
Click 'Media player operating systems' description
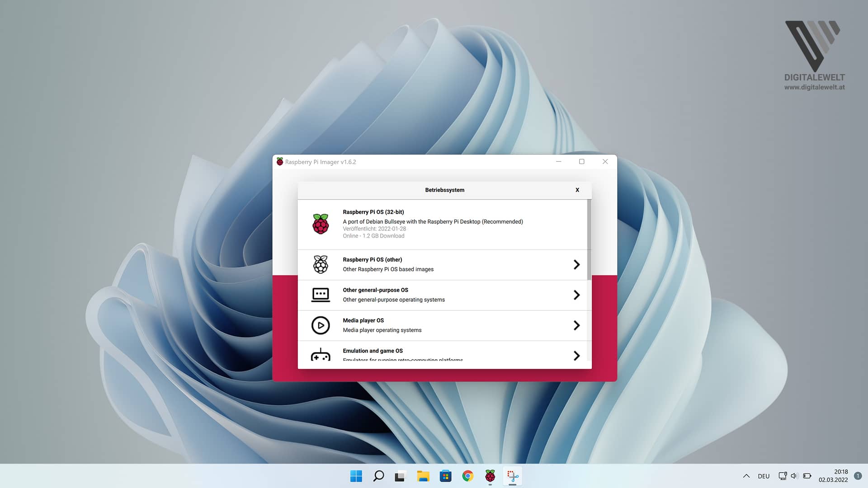tap(382, 330)
